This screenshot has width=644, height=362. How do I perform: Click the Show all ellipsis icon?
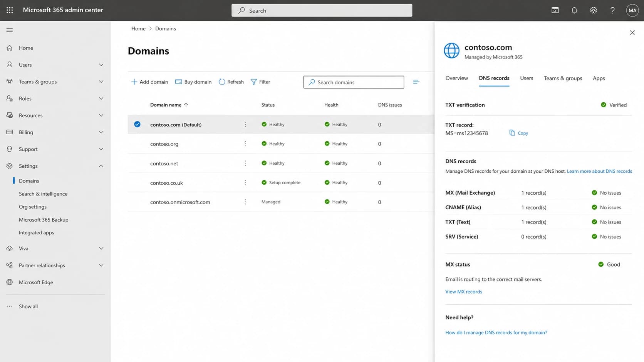pyautogui.click(x=10, y=306)
